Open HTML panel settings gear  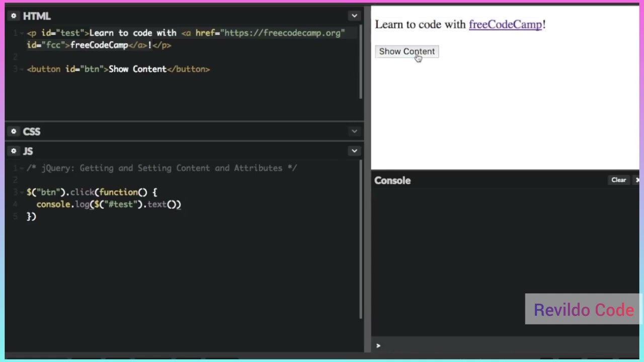(14, 16)
